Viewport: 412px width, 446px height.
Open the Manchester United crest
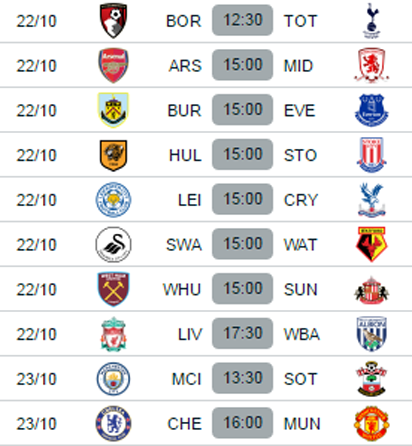pos(372,423)
